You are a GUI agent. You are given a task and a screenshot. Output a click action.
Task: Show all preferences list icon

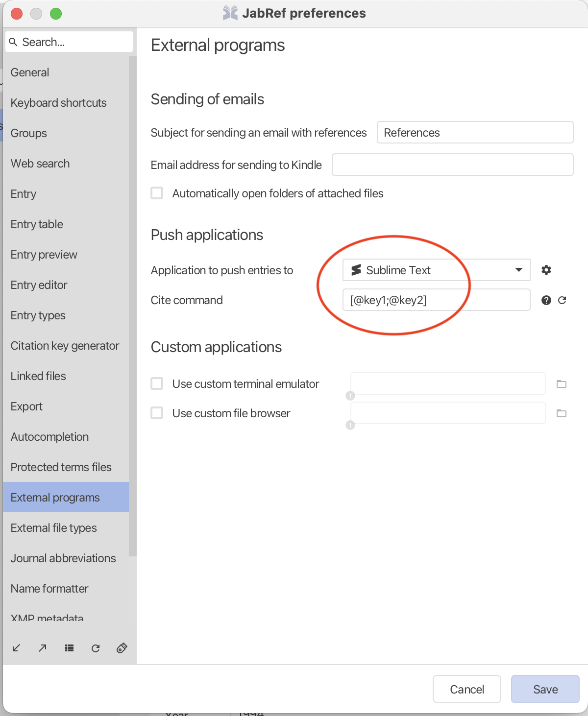[69, 648]
